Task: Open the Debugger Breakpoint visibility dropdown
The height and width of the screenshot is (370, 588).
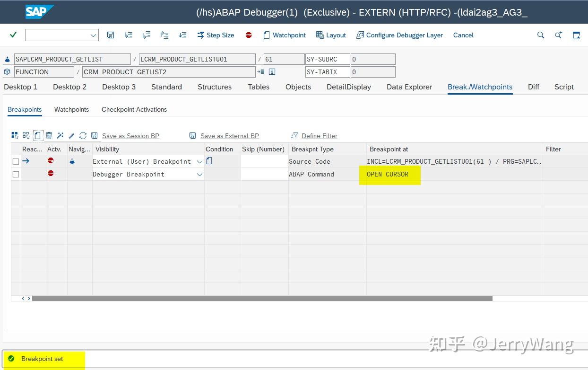Action: [x=199, y=174]
